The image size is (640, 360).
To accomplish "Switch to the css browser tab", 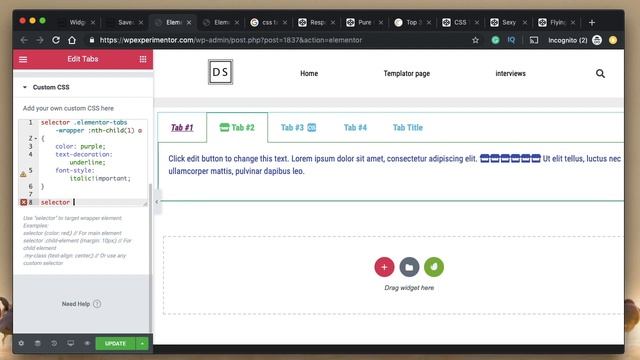I will point(269,22).
